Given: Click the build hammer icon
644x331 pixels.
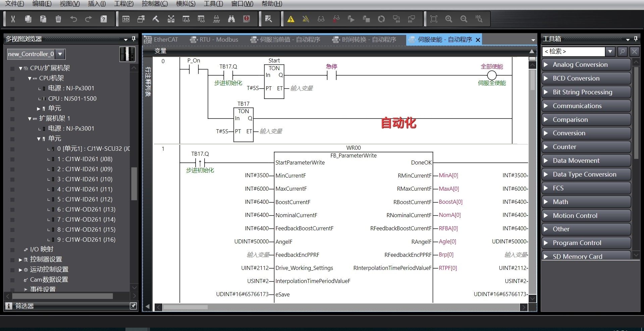Looking at the screenshot, I should [x=156, y=19].
